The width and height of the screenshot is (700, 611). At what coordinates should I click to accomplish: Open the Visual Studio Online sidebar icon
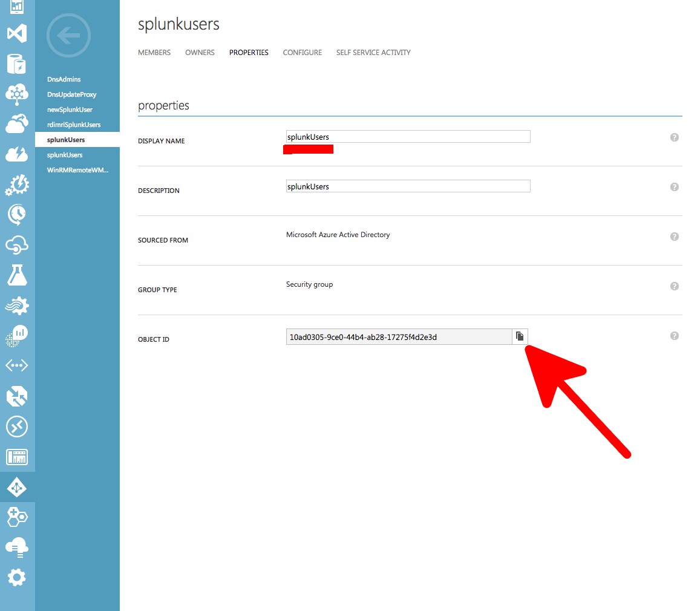(17, 33)
